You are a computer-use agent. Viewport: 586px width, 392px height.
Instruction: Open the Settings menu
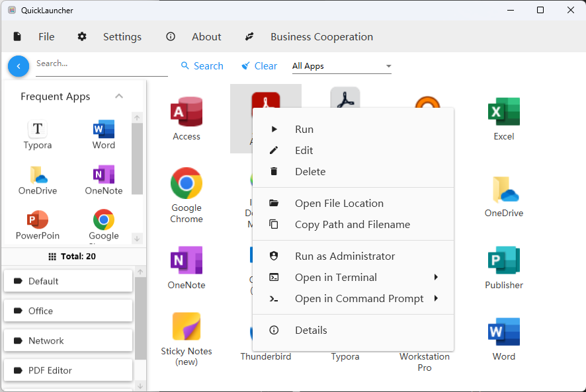[110, 36]
